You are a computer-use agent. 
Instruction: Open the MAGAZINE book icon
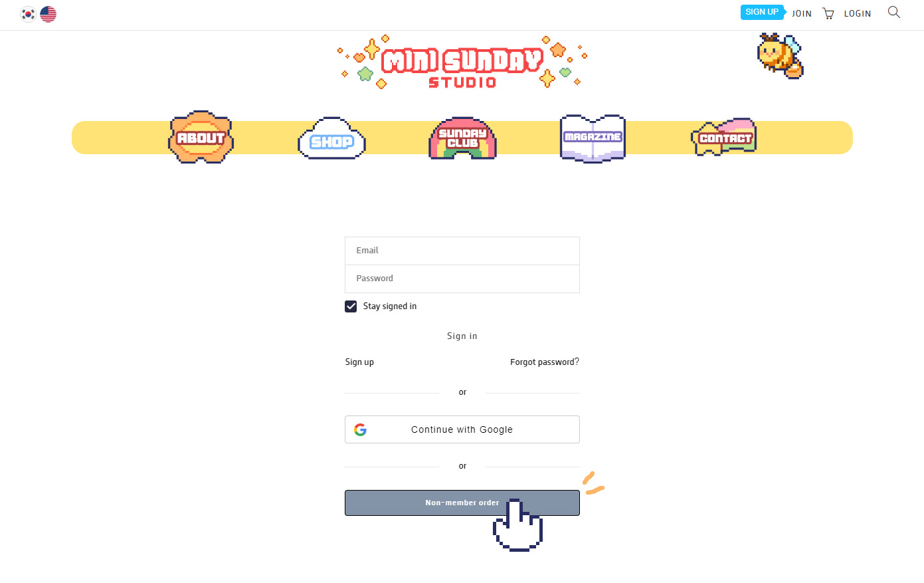click(593, 138)
